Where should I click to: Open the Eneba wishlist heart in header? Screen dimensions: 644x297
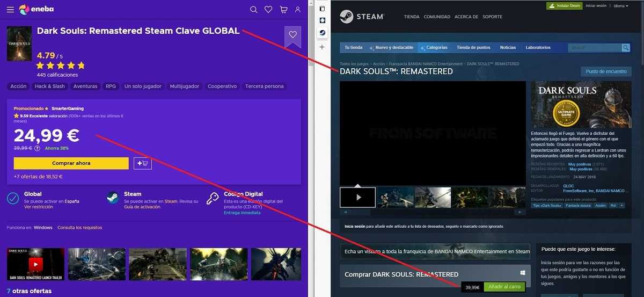(268, 10)
